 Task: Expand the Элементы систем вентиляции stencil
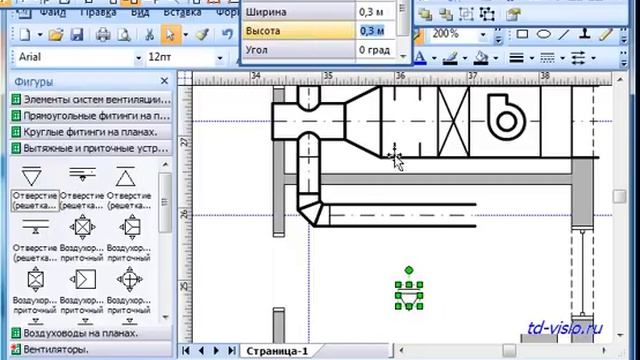pyautogui.click(x=91, y=99)
